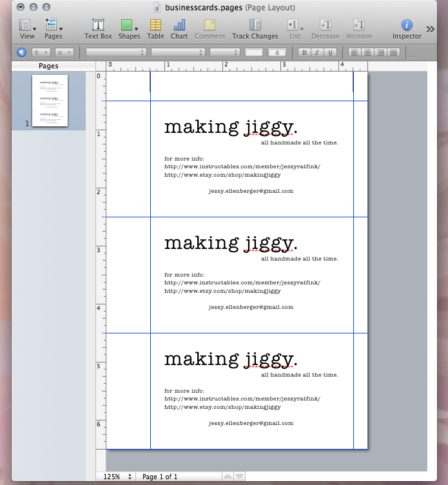Open the 125% zoom level menu

tap(117, 477)
